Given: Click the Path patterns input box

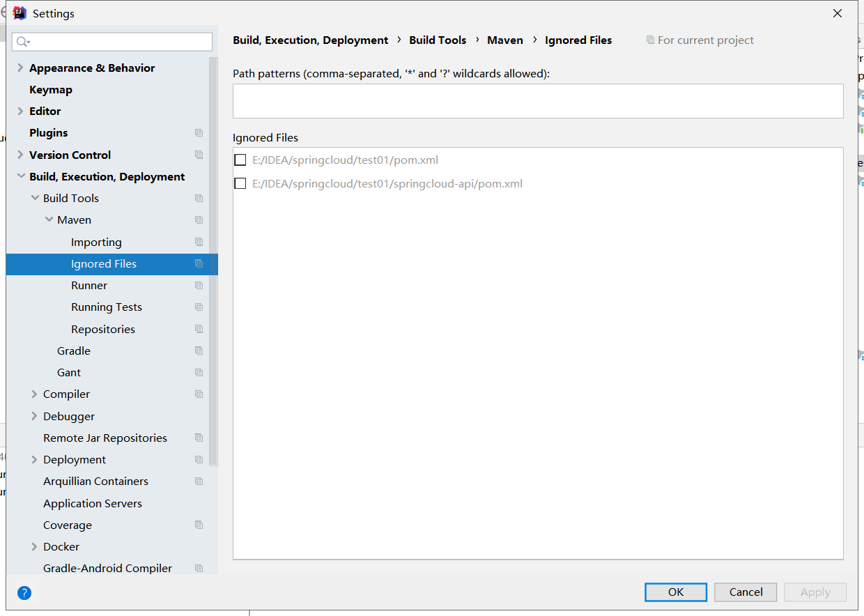Looking at the screenshot, I should tap(538, 101).
